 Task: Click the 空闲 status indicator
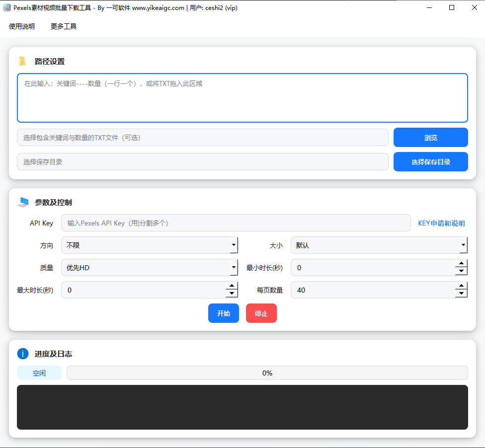tap(39, 373)
